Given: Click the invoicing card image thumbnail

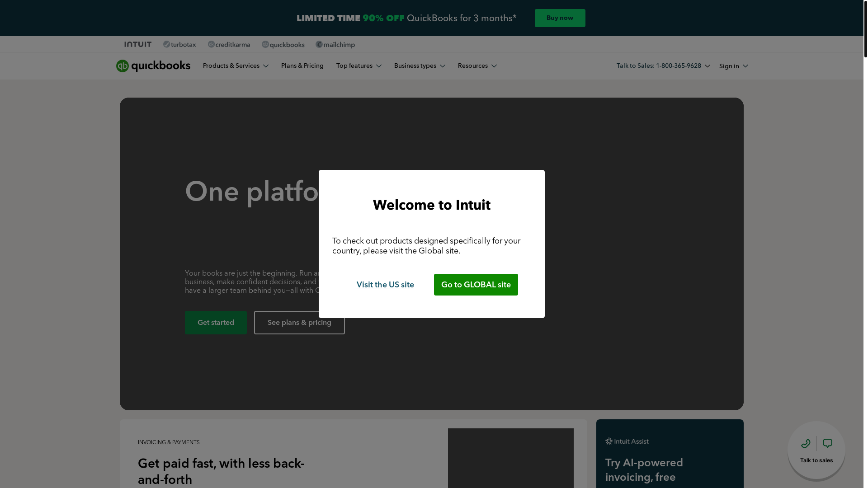Looking at the screenshot, I should (511, 458).
